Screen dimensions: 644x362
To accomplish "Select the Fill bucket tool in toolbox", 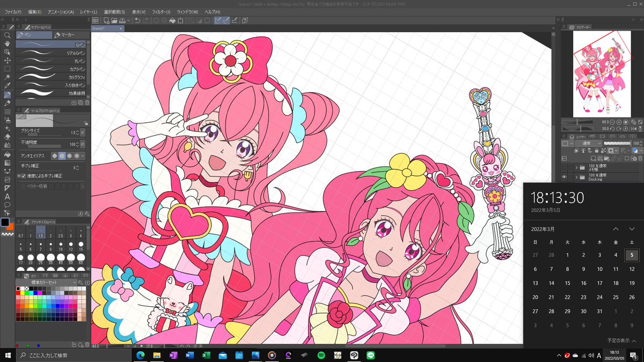I will [x=7, y=154].
